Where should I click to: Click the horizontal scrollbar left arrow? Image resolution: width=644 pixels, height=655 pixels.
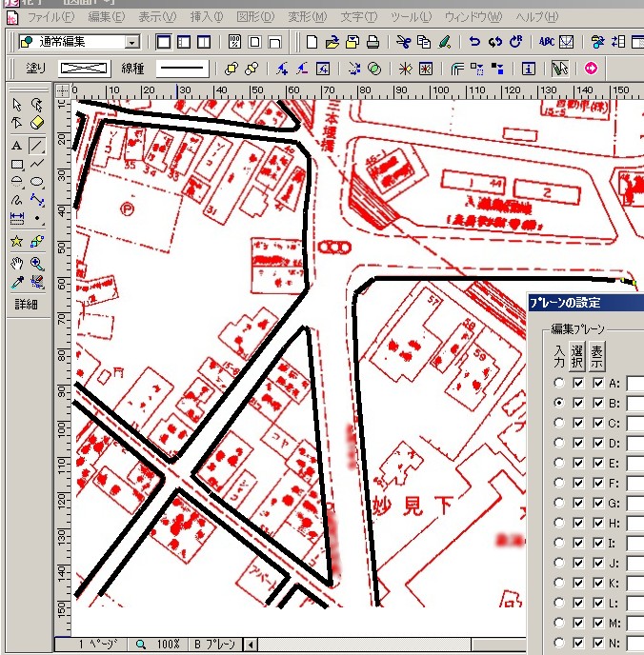250,645
